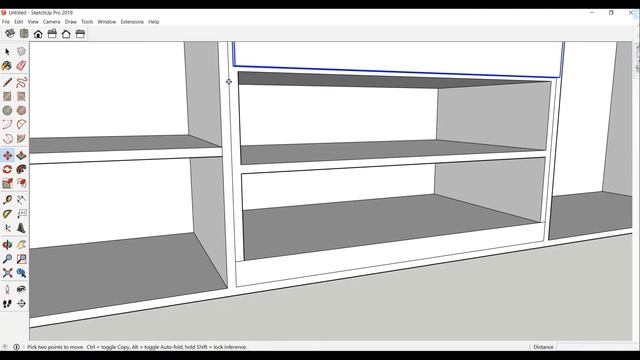This screenshot has height=360, width=640.
Task: Switch to the Iso view
Action: [x=10, y=33]
